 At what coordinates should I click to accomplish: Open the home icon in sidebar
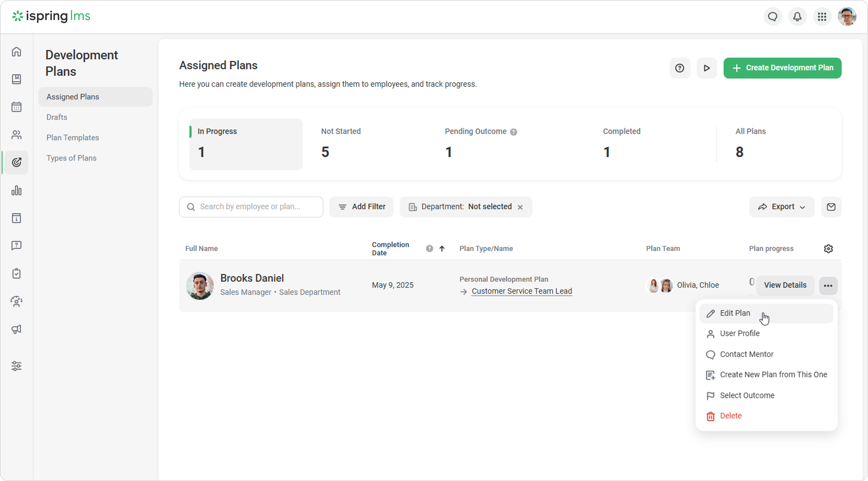click(16, 52)
